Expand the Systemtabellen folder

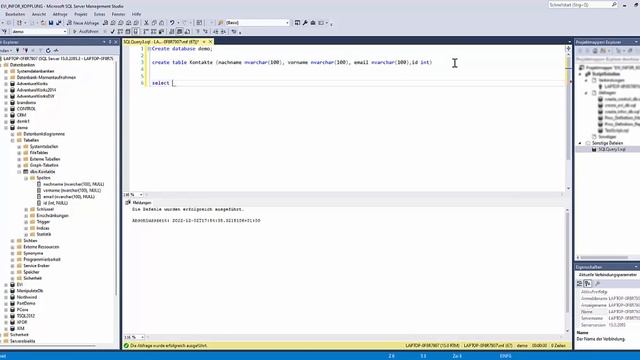click(19, 147)
